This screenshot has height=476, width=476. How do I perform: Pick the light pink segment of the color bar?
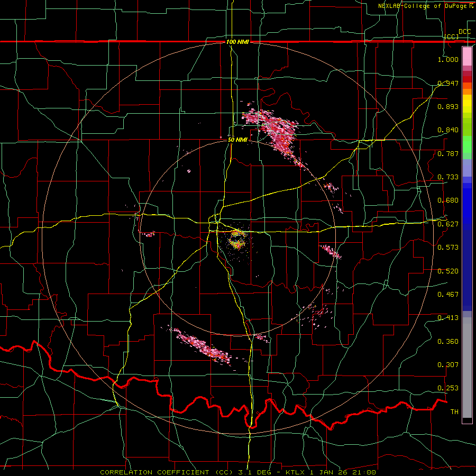pyautogui.click(x=467, y=56)
